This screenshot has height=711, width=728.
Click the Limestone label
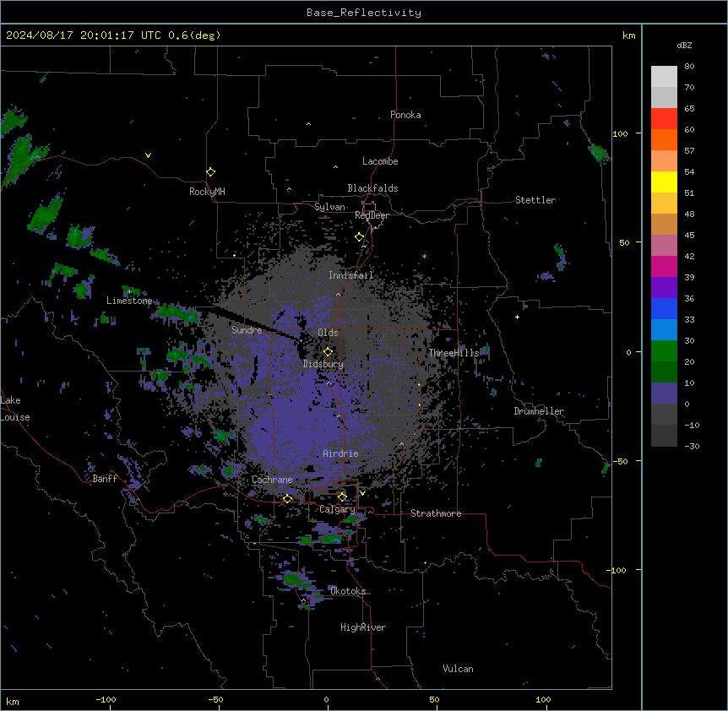pos(129,301)
